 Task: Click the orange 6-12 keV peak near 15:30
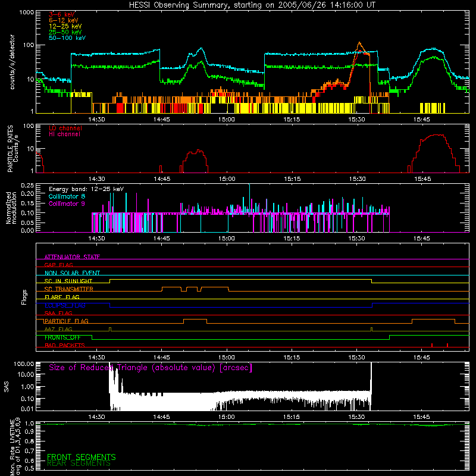click(x=360, y=43)
